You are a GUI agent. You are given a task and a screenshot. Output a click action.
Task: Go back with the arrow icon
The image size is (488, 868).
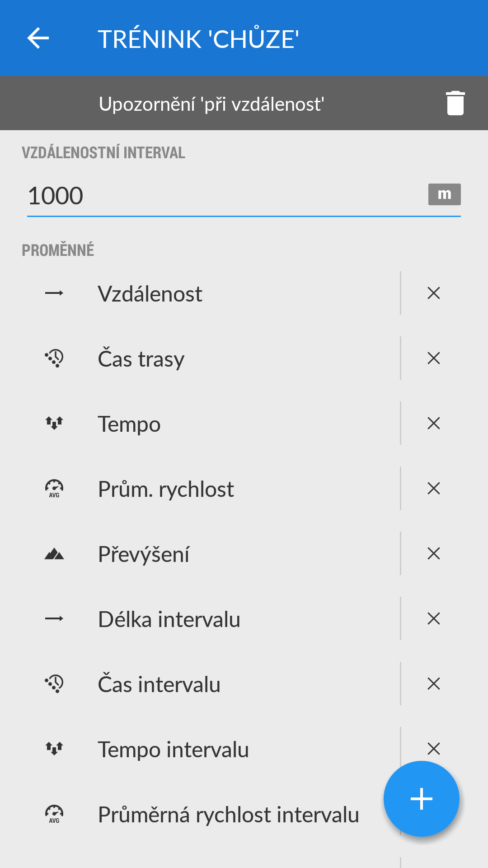pyautogui.click(x=38, y=38)
